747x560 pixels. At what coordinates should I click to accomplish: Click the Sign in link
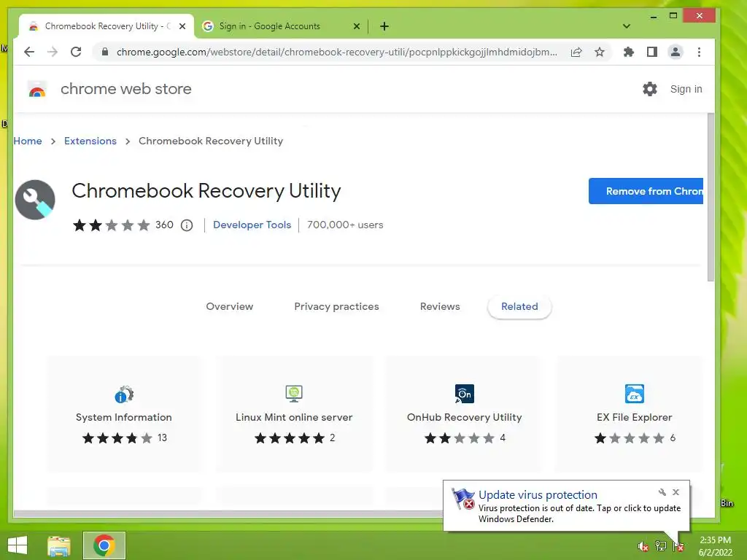(x=686, y=89)
